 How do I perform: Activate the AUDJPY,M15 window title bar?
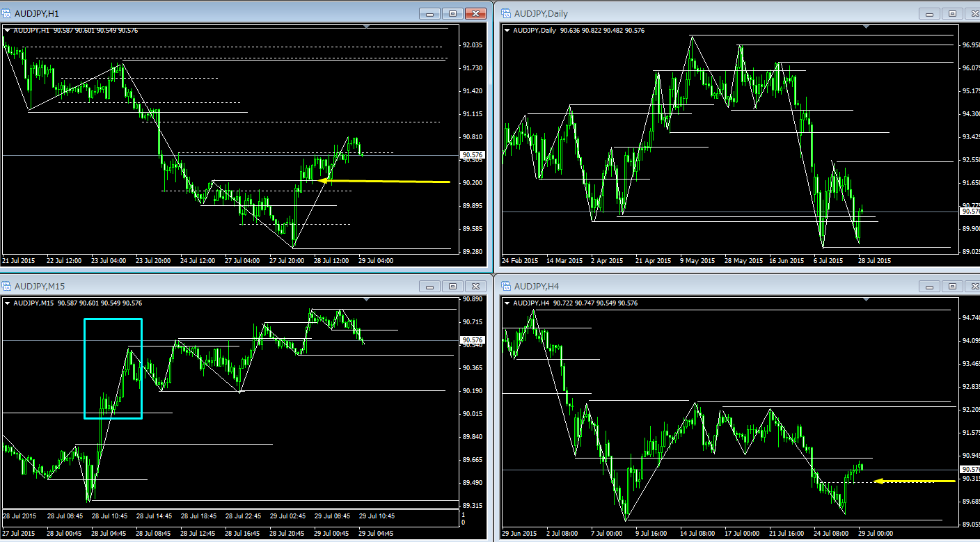tap(209, 286)
